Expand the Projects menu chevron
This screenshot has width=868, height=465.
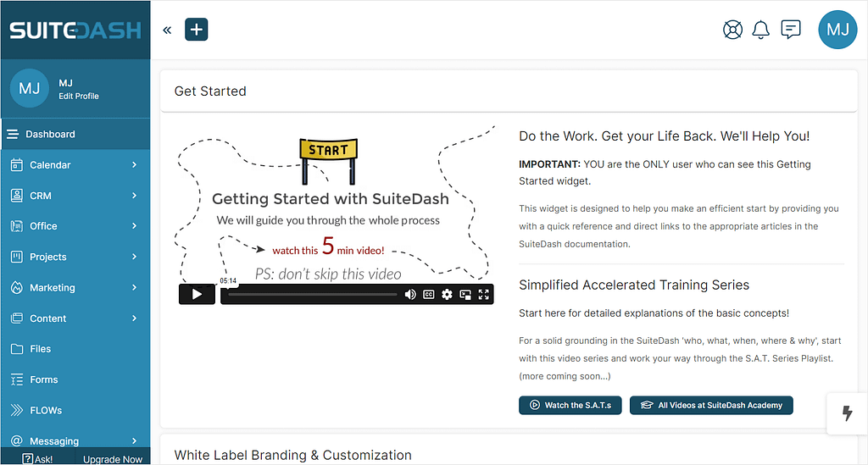coord(134,257)
